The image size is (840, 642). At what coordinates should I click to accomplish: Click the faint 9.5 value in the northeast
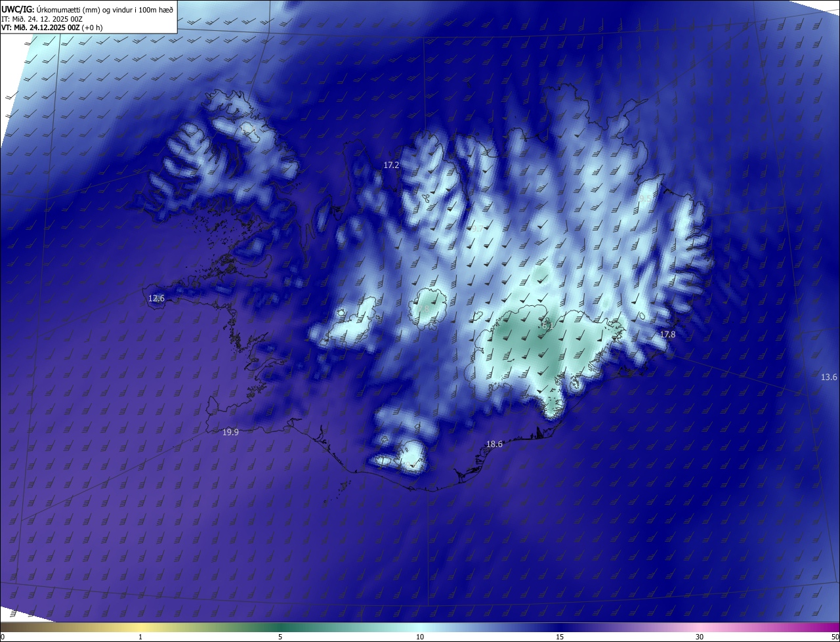coord(646,198)
